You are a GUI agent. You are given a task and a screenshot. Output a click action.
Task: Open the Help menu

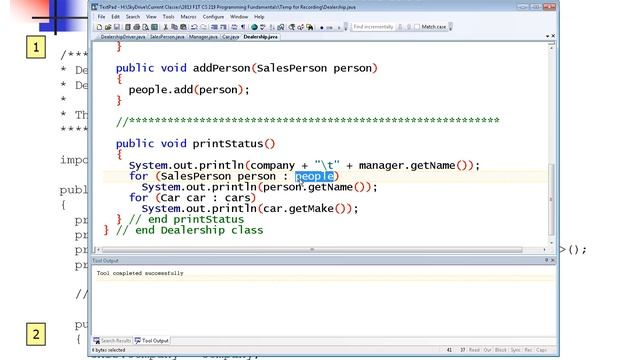click(259, 17)
